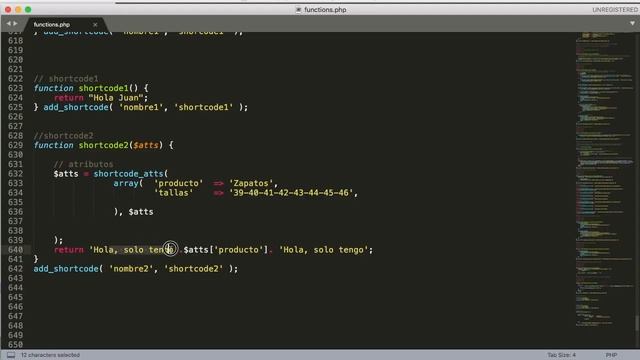Screen dimensions: 640x360
Task: Click line number 623 in gutter
Action: point(16,88)
